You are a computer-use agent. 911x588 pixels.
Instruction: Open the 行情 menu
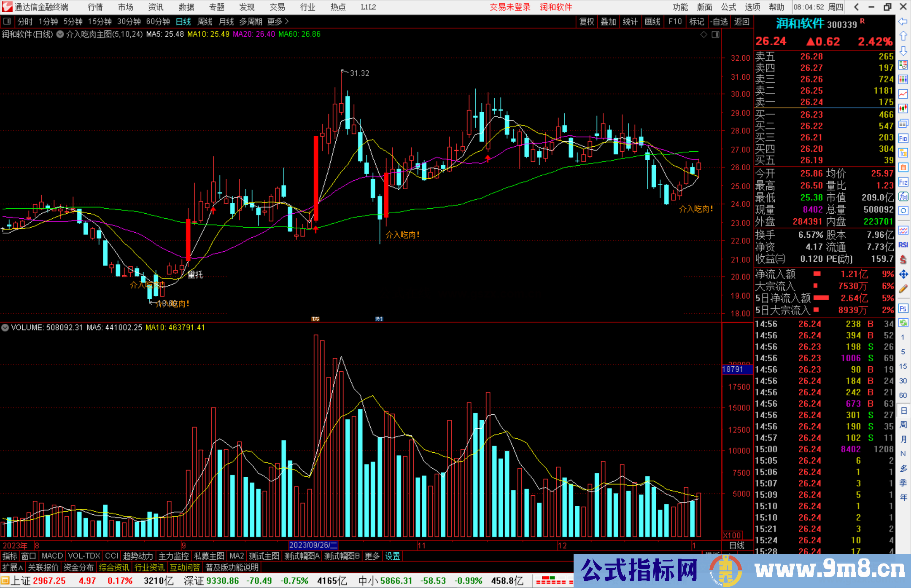(x=95, y=7)
